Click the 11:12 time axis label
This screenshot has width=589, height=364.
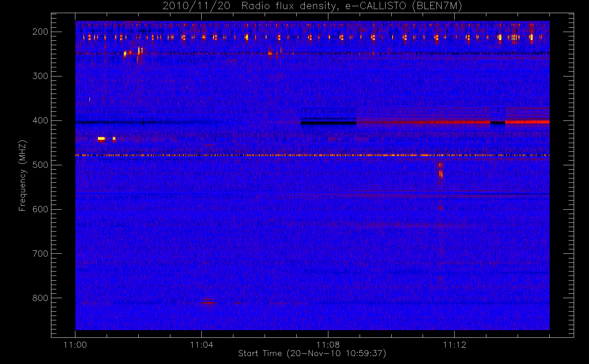[454, 345]
